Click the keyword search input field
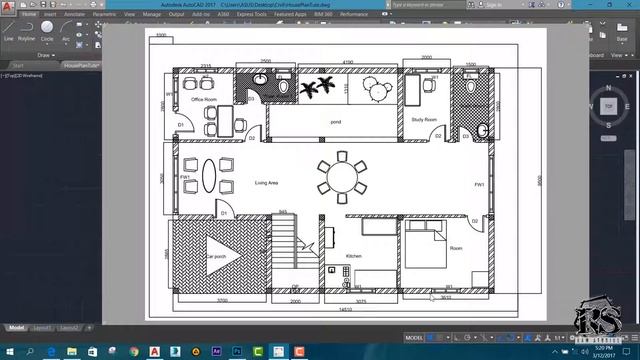 pyautogui.click(x=428, y=4)
